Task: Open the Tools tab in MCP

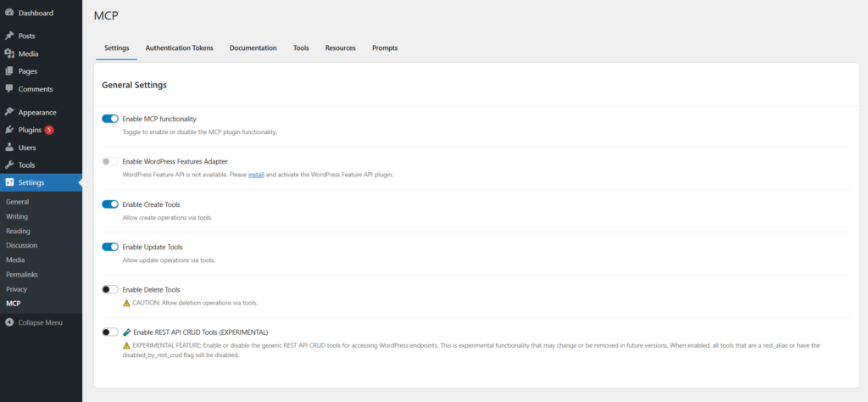Action: pyautogui.click(x=301, y=48)
